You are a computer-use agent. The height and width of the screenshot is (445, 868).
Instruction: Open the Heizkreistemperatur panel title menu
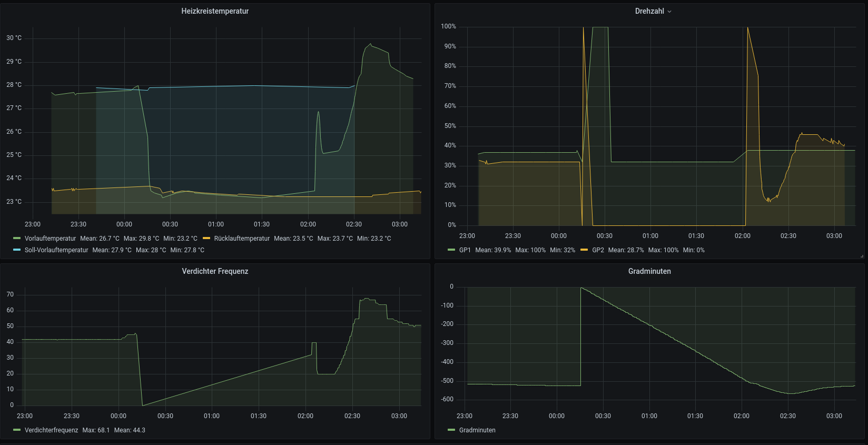click(x=215, y=11)
